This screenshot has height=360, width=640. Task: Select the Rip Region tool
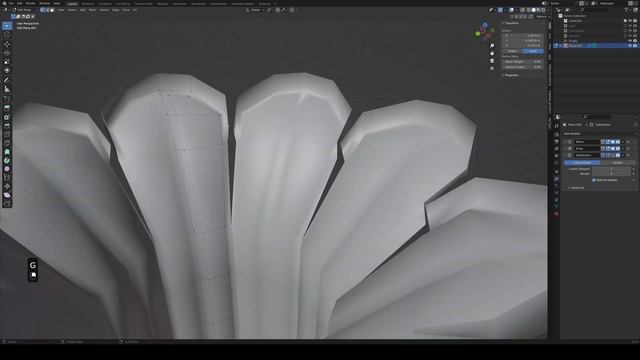tap(7, 203)
